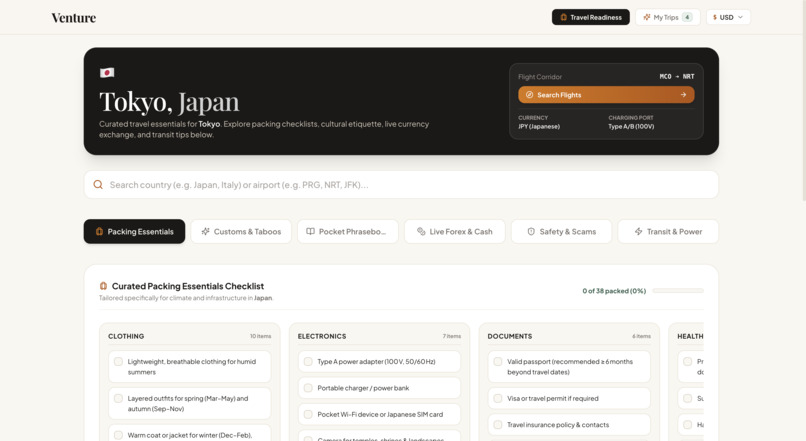Click the country or airport search field

(x=401, y=185)
